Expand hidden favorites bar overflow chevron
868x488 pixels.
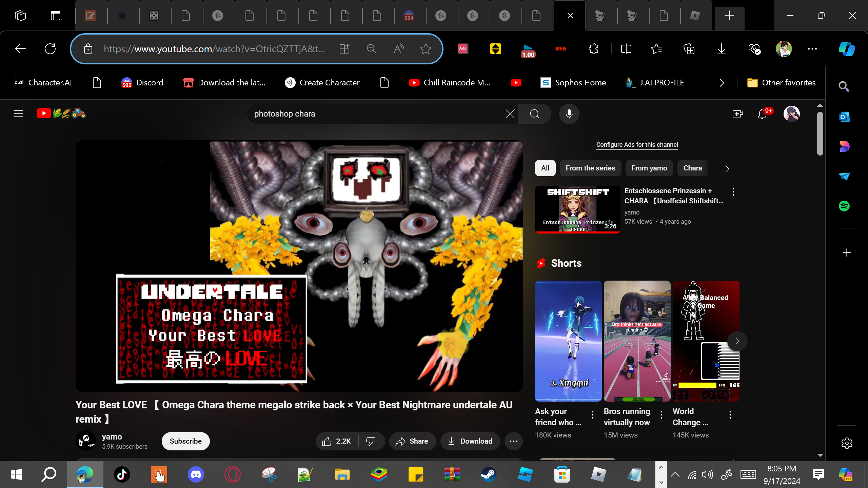point(722,83)
